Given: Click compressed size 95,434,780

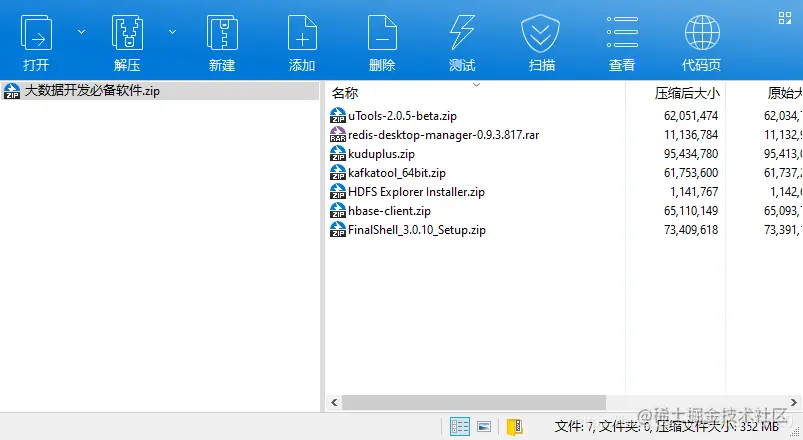Looking at the screenshot, I should pyautogui.click(x=691, y=154).
